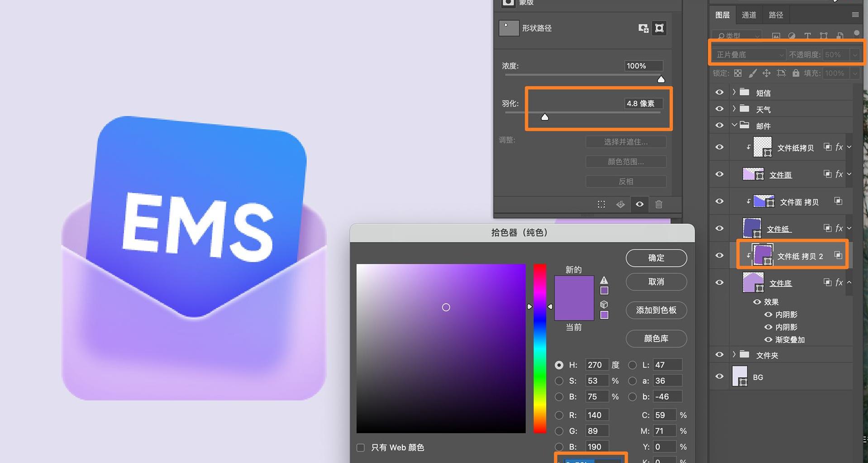Select the H radio button in the picker
The image size is (868, 463).
coord(559,364)
